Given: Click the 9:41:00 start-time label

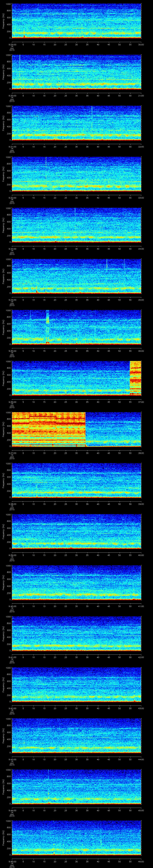Looking at the screenshot, I should [x=12, y=657].
